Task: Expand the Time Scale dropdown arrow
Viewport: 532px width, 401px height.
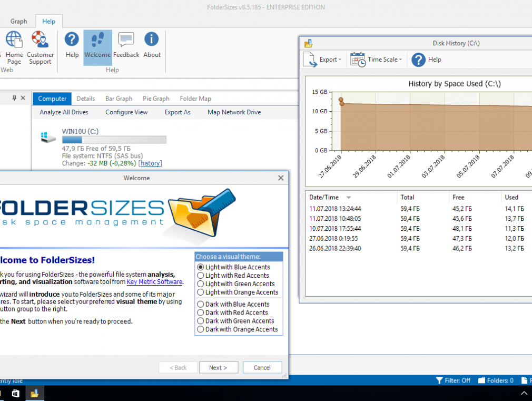Action: (x=400, y=60)
